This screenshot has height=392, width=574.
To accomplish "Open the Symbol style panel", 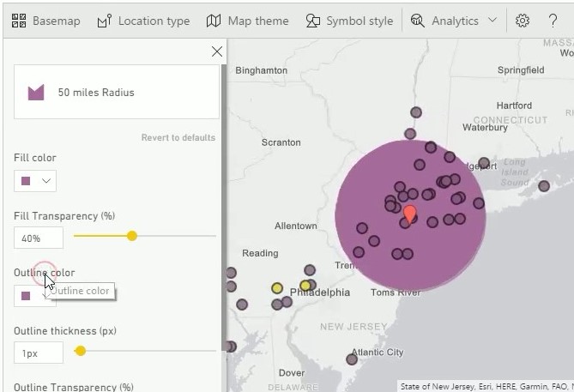I will pyautogui.click(x=349, y=21).
